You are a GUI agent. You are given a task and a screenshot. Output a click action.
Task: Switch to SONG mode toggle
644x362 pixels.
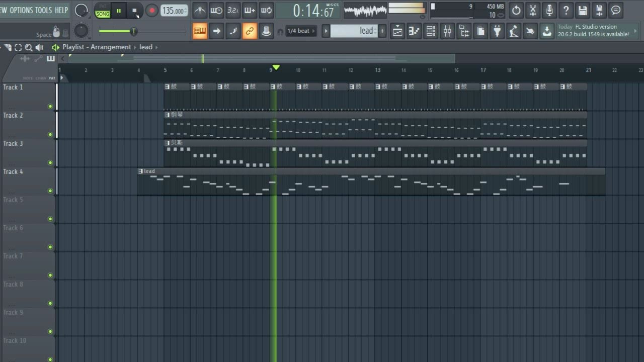tap(103, 14)
